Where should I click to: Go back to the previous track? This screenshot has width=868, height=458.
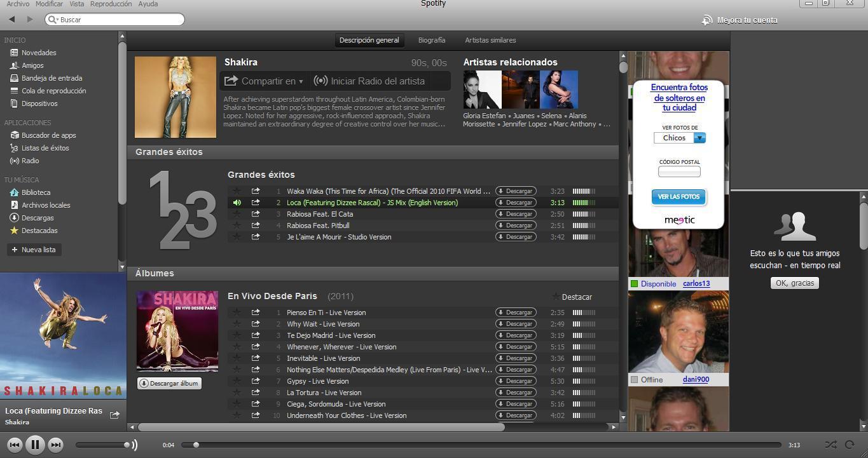[14, 445]
